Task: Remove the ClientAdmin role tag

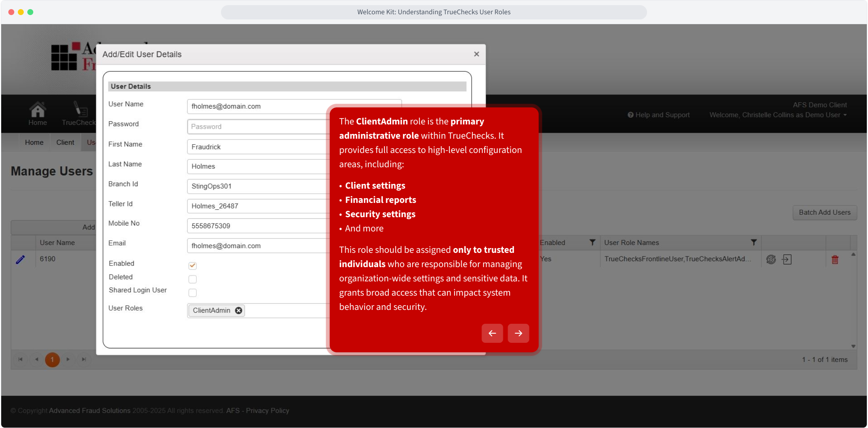Action: click(238, 310)
